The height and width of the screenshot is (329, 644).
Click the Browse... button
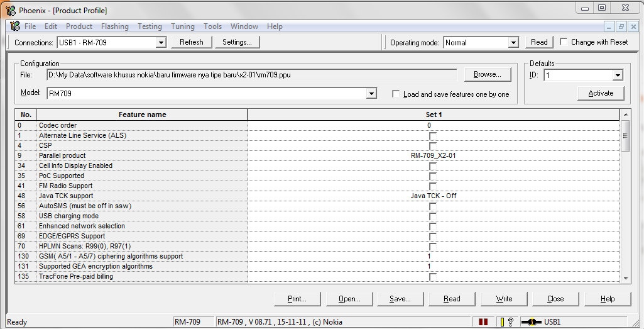coord(488,74)
